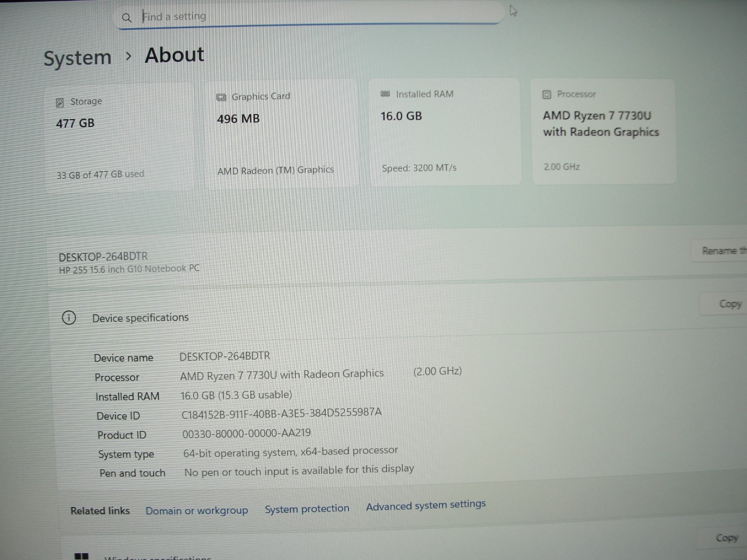The height and width of the screenshot is (560, 747).
Task: Click the Installed RAM chip icon
Action: tap(385, 94)
